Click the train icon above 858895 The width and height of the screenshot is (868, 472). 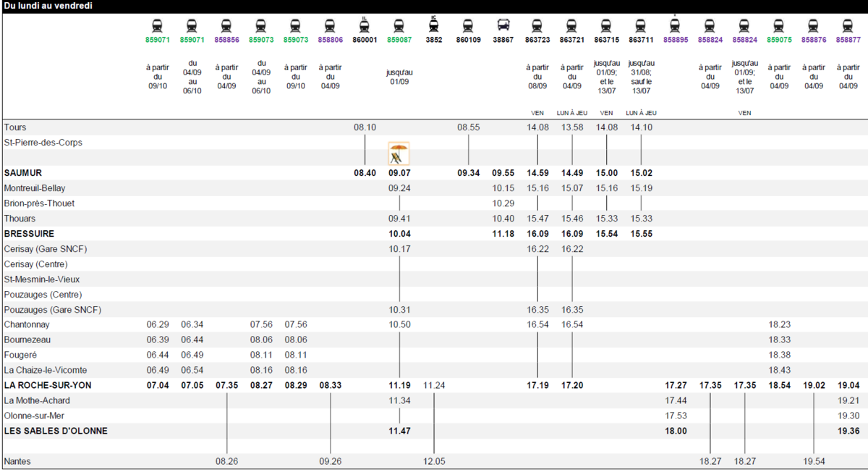675,25
